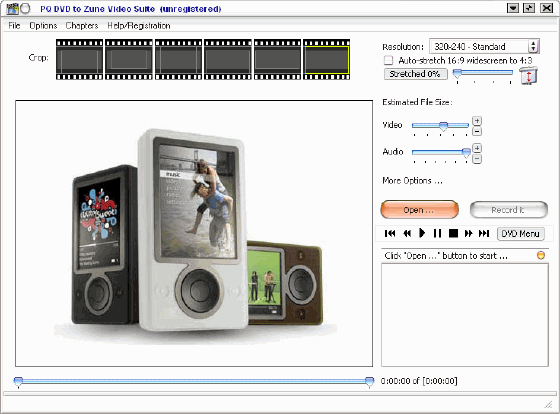The height and width of the screenshot is (414, 560).
Task: Click the orange status indicator icon
Action: click(x=541, y=255)
